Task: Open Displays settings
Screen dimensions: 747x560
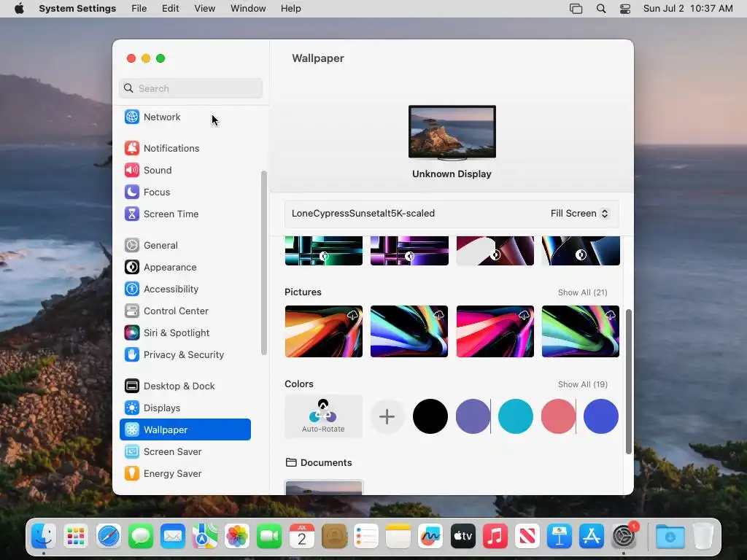Action: click(185, 408)
